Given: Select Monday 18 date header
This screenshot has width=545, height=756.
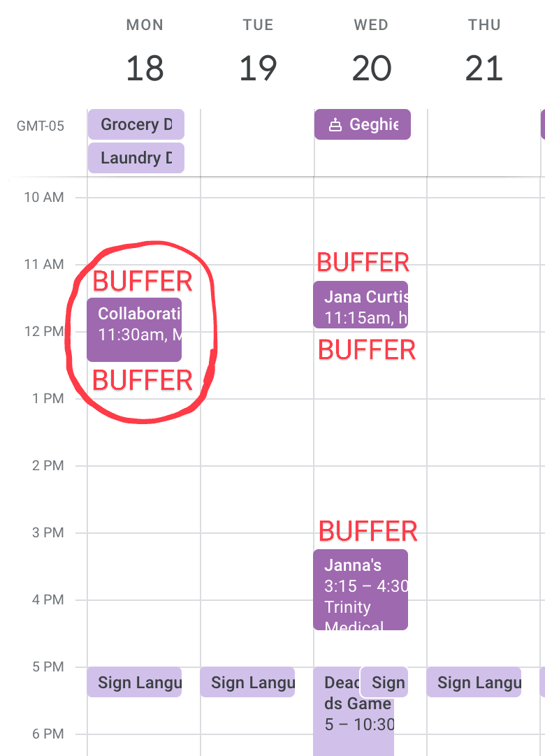Looking at the screenshot, I should click(145, 68).
